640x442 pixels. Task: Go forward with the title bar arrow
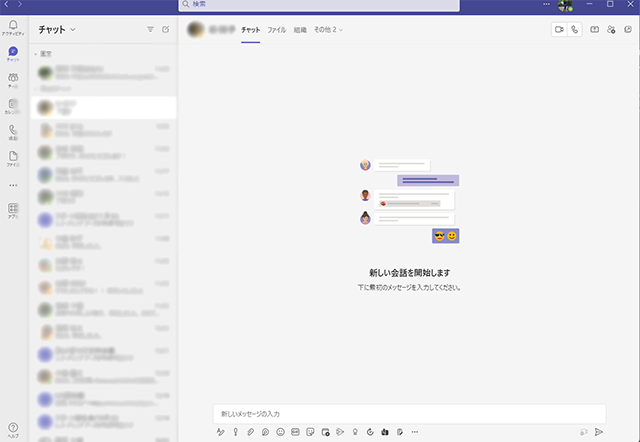20,4
